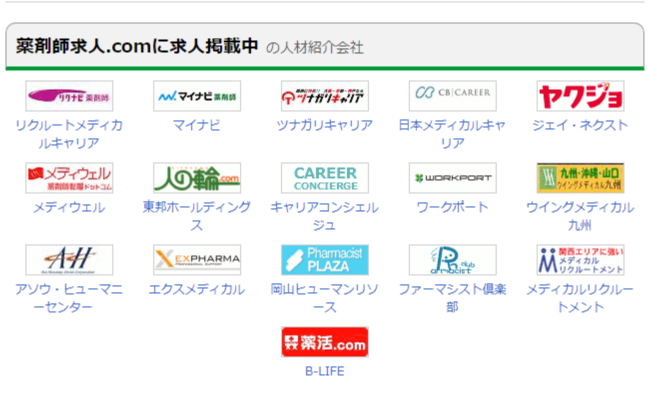The width and height of the screenshot is (648, 397).
Task: Click the 薬剤師求人.comに求人掲載中 heading
Action: 137,46
